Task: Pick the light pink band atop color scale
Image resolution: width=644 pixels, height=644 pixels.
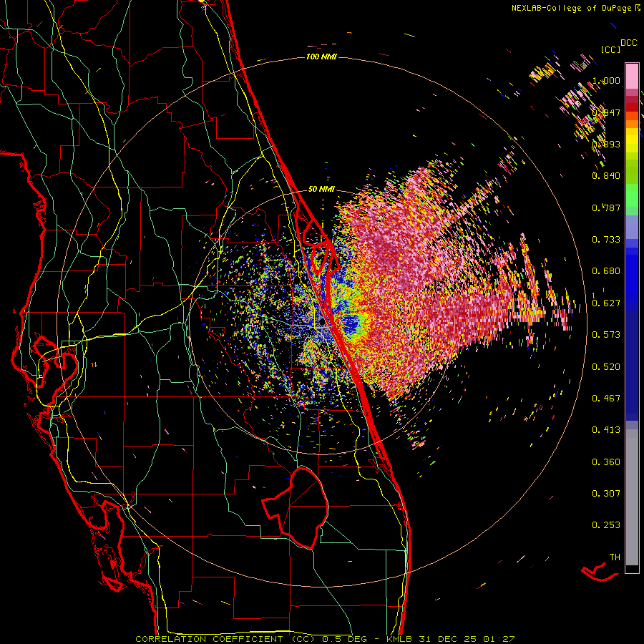Action: click(632, 76)
